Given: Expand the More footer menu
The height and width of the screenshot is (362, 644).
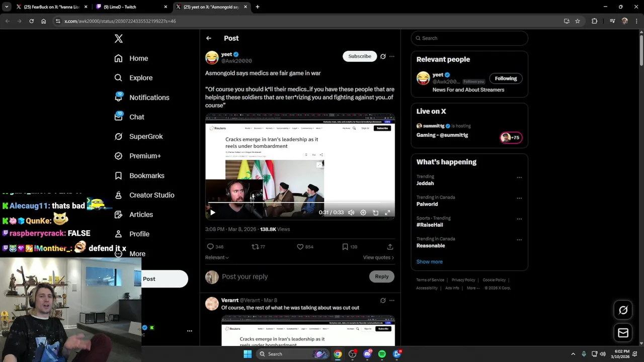Looking at the screenshot, I should 473,288.
